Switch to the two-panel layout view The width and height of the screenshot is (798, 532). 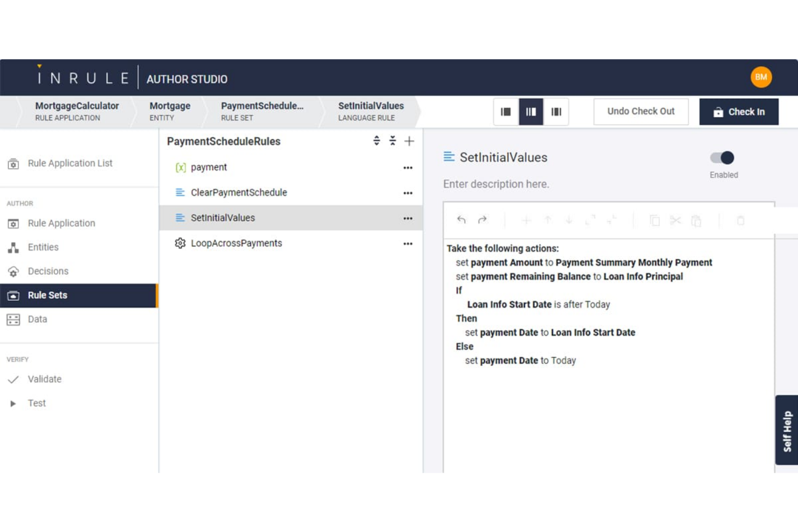click(506, 112)
